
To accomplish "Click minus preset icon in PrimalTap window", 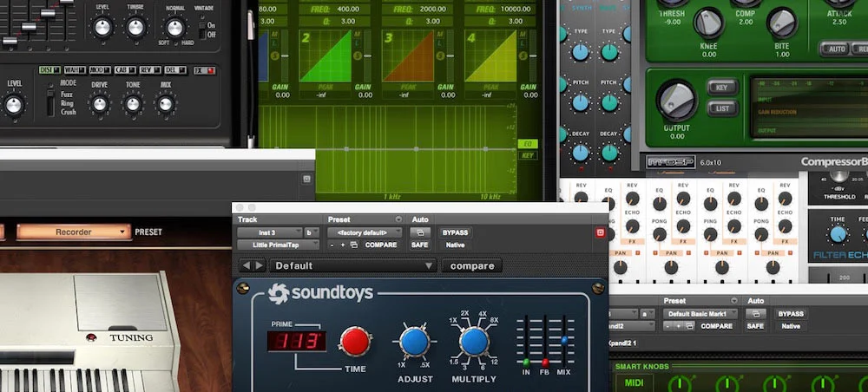I will pyautogui.click(x=332, y=245).
